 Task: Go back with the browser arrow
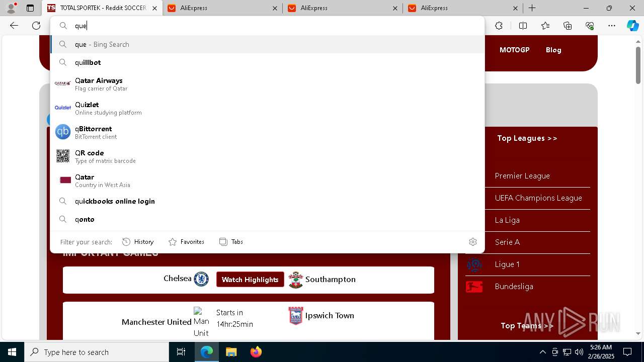point(14,26)
